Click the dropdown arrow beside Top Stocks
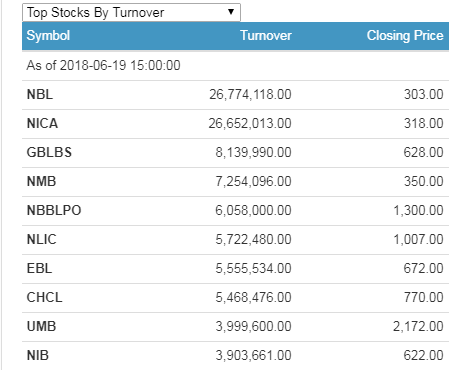 pyautogui.click(x=231, y=12)
